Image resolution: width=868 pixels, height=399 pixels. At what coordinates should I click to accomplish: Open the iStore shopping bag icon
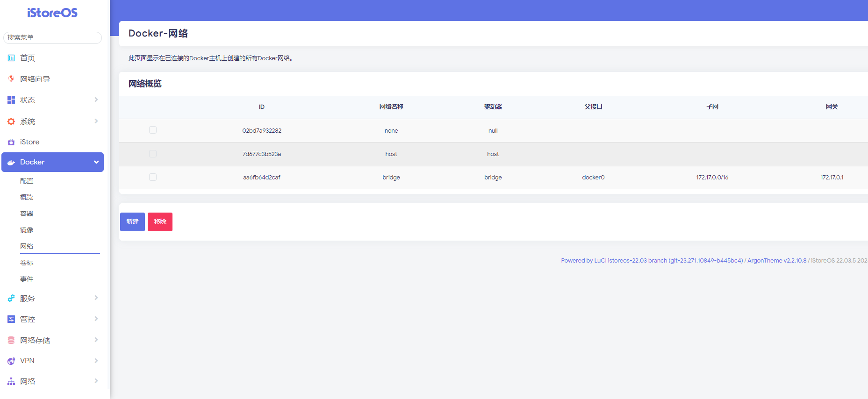[x=11, y=142]
